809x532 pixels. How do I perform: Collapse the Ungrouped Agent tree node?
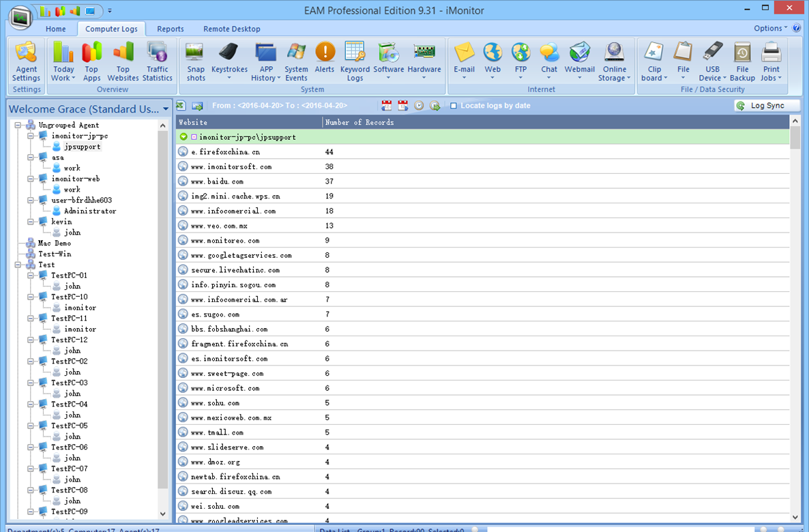coord(18,125)
